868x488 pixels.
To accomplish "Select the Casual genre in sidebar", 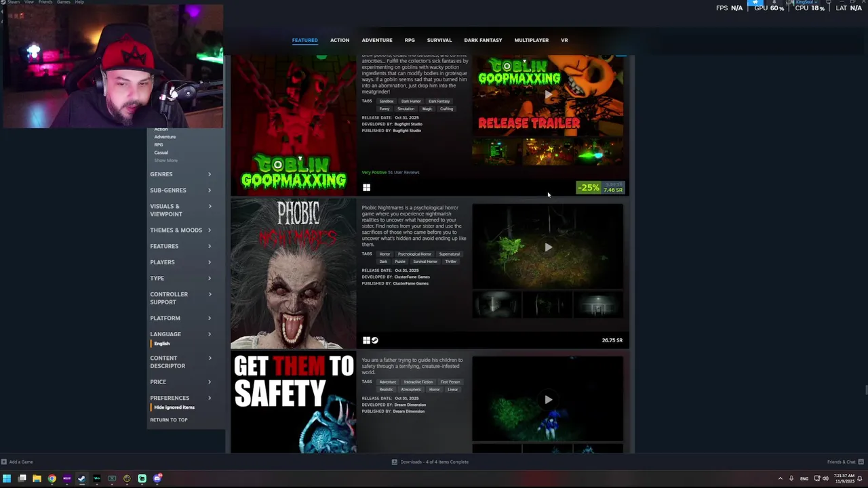I will 161,152.
